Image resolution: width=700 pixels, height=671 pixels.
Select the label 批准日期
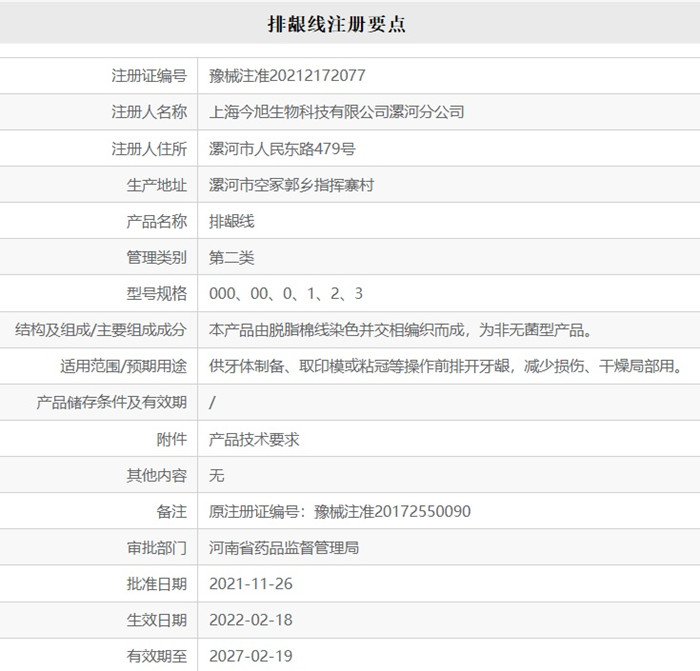point(157,584)
